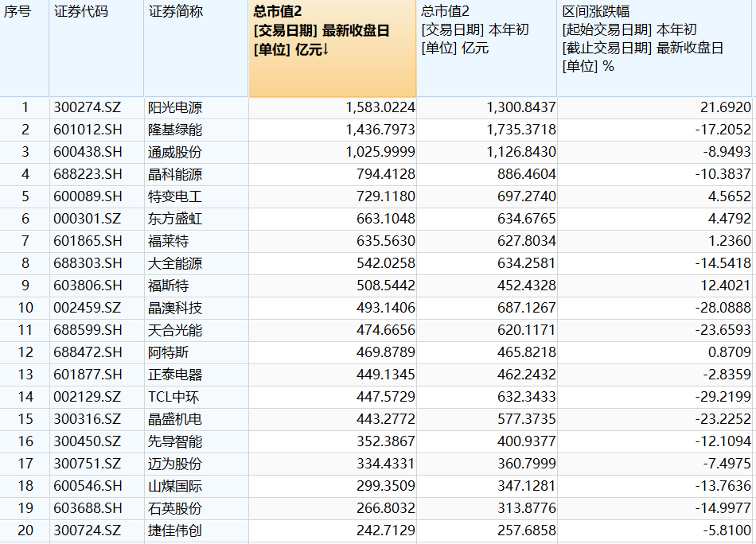Click the 证券简称 column header
The width and height of the screenshot is (756, 544).
coord(175,12)
